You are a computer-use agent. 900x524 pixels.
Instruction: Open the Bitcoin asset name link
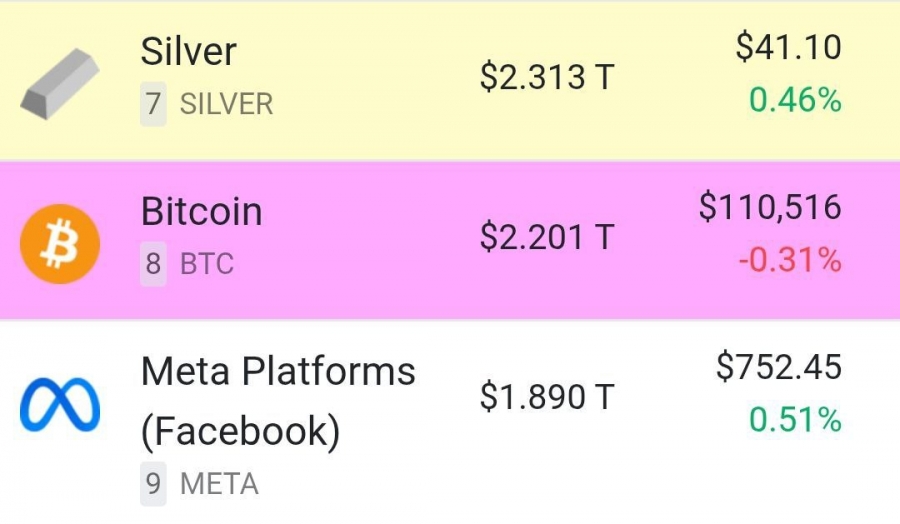(x=201, y=212)
